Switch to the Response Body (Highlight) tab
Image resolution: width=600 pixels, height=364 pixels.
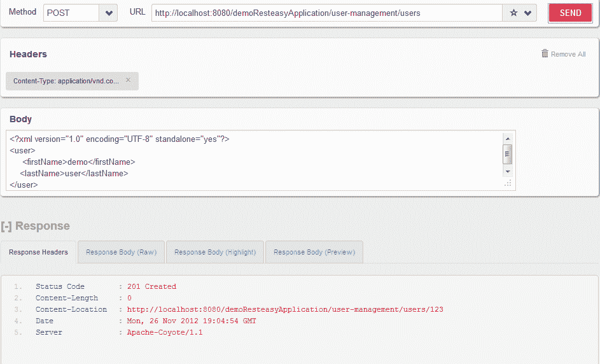[x=215, y=252]
